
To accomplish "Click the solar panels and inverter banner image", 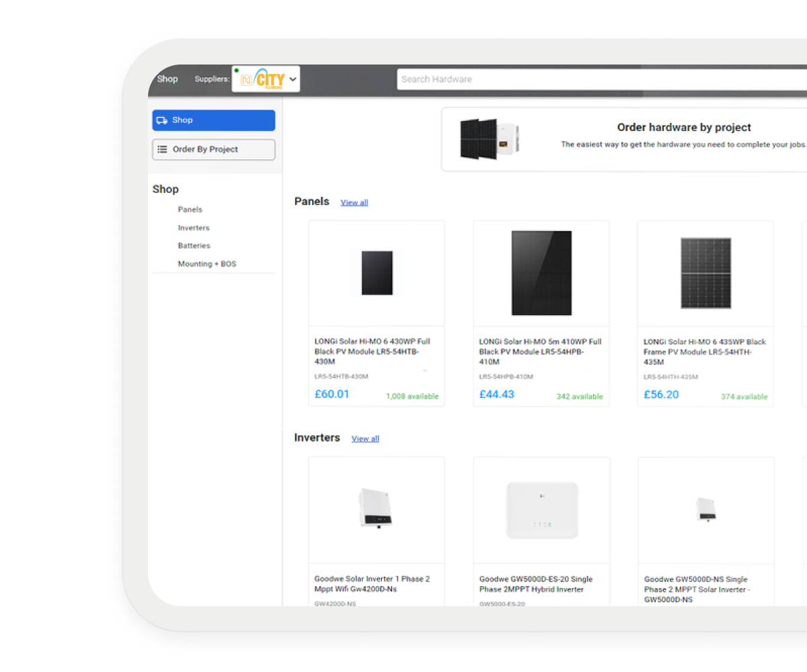I will click(490, 139).
